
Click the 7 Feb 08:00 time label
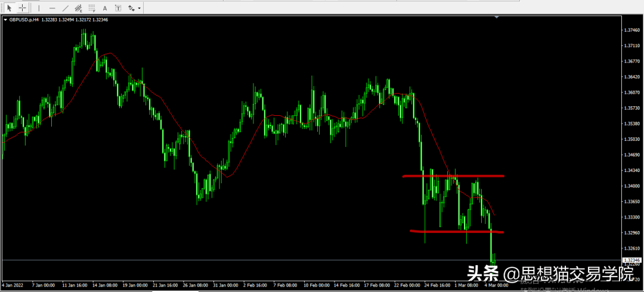click(x=287, y=285)
